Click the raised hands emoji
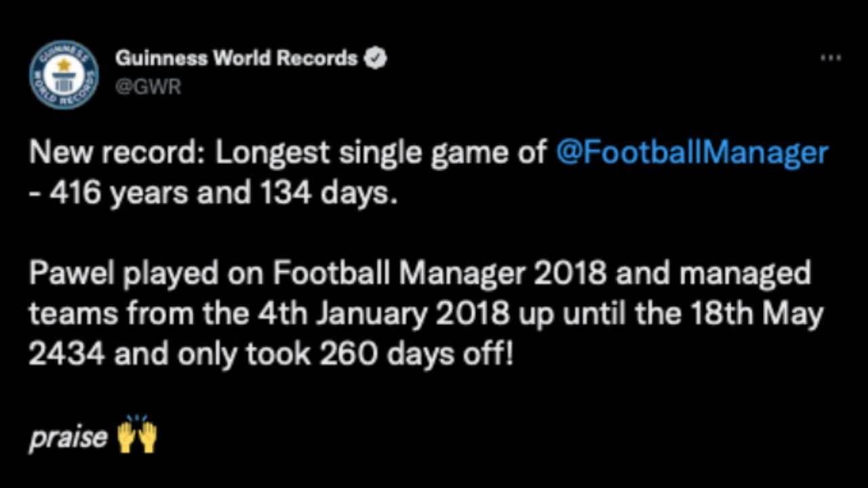Screen dimensions: 868x488 tap(137, 436)
